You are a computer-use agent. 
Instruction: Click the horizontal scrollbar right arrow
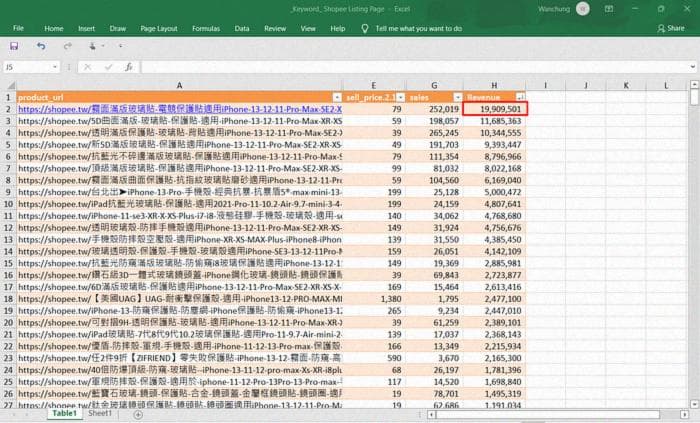coord(684,415)
